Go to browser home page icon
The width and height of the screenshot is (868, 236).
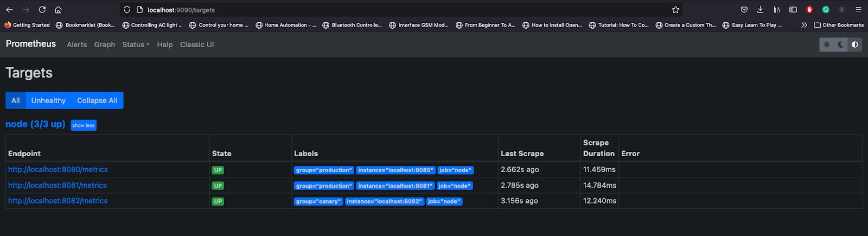click(59, 10)
